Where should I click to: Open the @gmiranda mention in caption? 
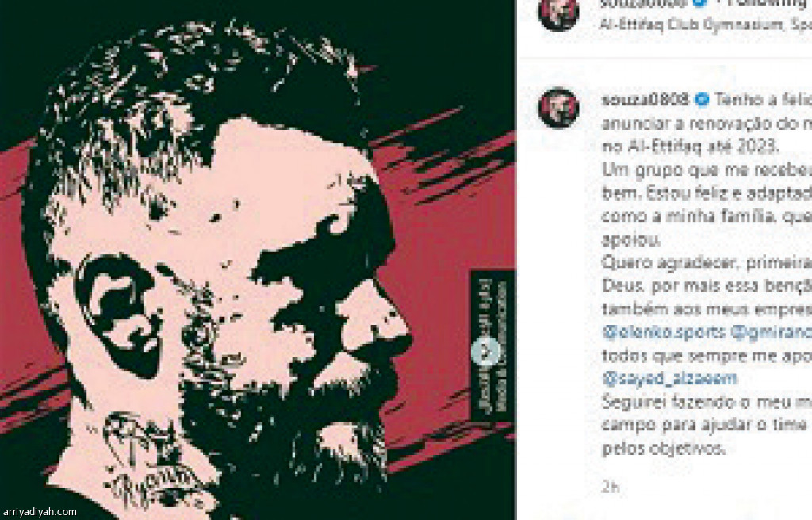pyautogui.click(x=771, y=331)
